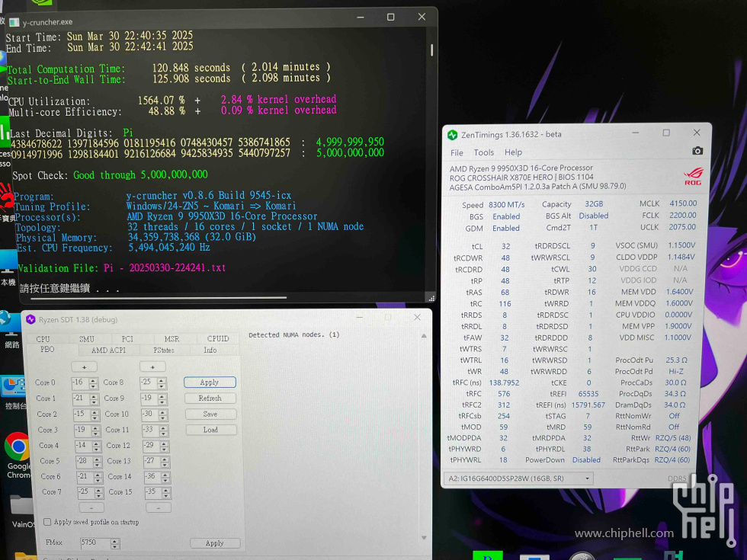The width and height of the screenshot is (747, 560).
Task: Switch to the AMD ACPI tab
Action: click(x=108, y=350)
